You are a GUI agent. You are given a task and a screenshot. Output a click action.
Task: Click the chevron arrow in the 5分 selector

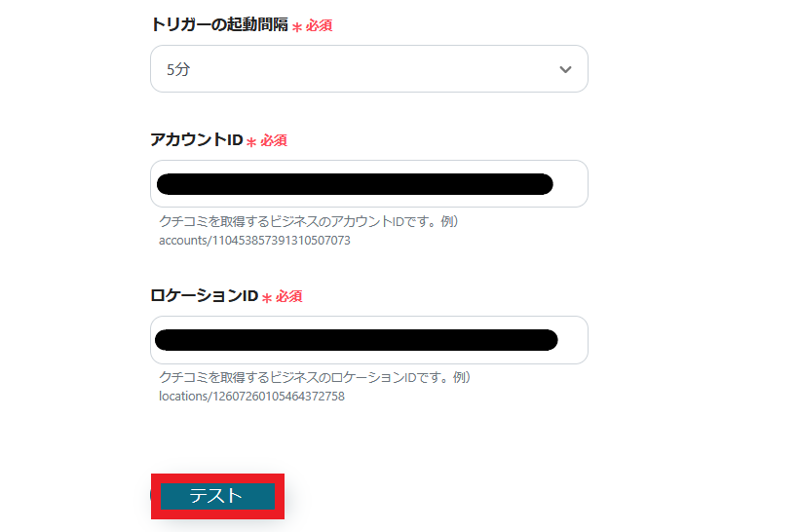coord(565,69)
